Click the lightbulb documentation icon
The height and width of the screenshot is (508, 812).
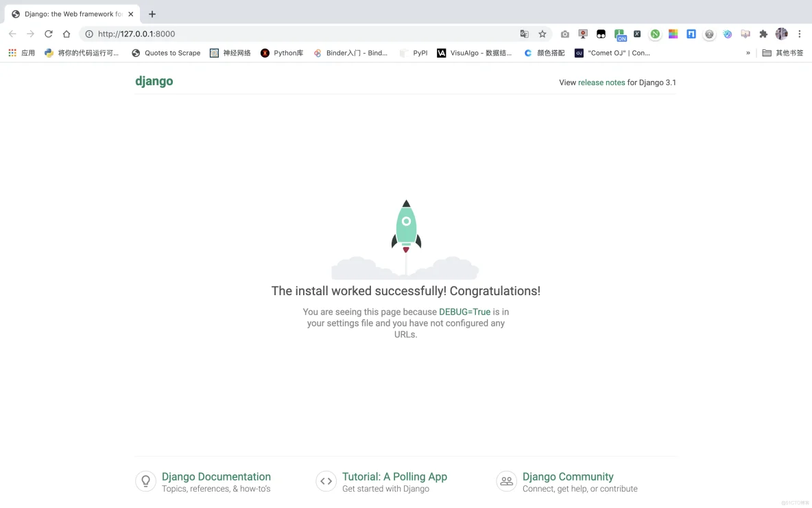pyautogui.click(x=145, y=481)
